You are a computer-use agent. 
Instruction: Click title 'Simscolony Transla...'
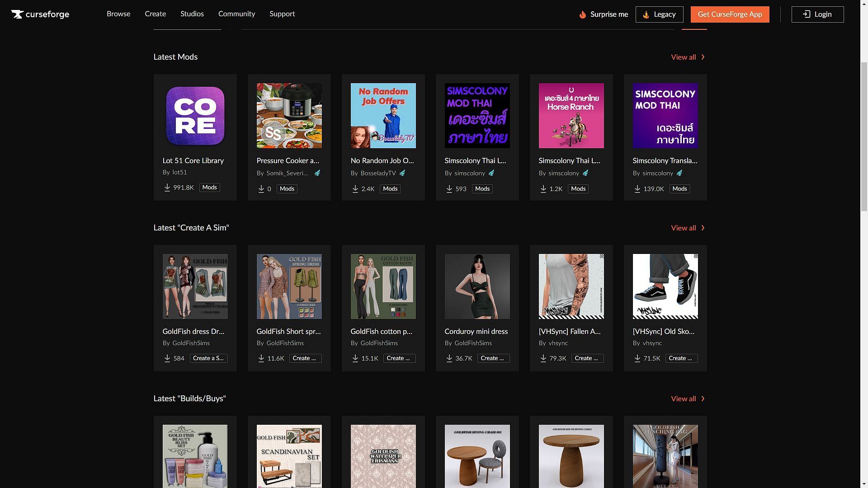[665, 160]
